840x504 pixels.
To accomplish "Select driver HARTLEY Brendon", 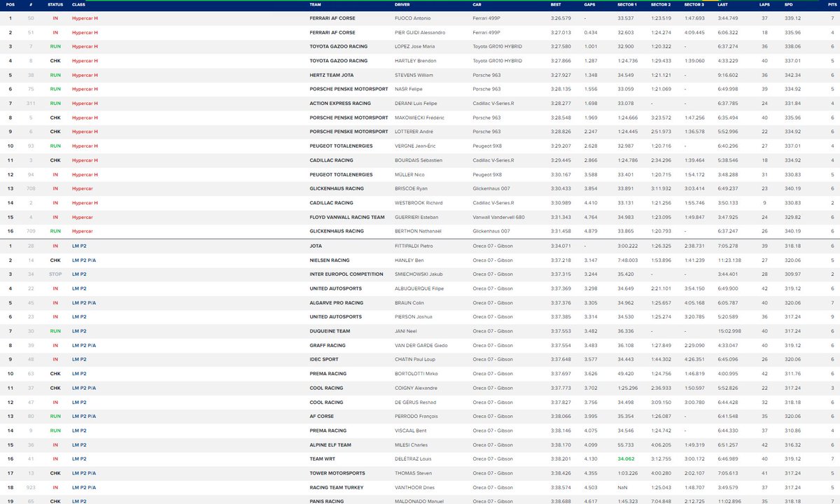I will (414, 61).
